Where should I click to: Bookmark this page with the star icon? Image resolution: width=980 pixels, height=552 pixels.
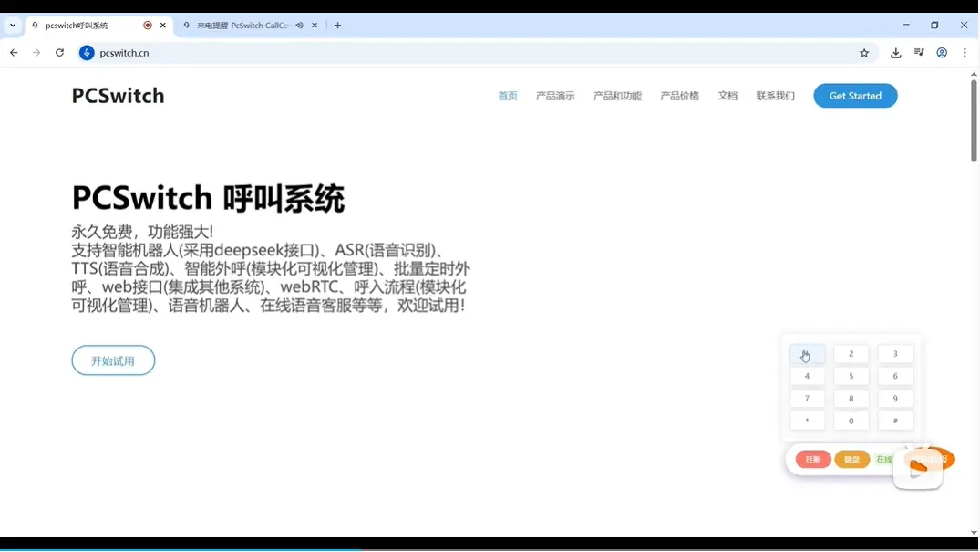tap(864, 53)
